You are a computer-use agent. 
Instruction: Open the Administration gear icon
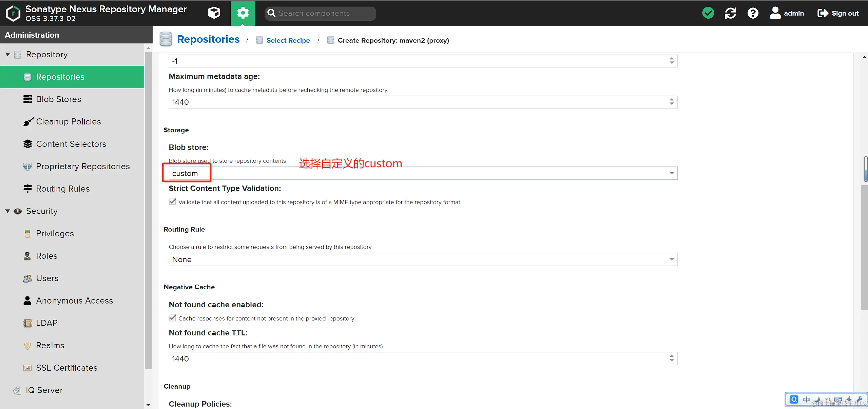point(243,13)
